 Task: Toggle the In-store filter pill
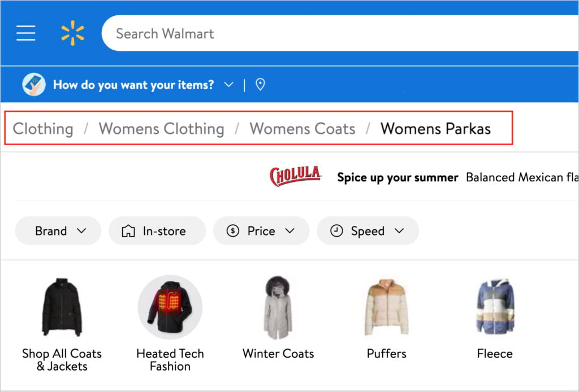[157, 230]
